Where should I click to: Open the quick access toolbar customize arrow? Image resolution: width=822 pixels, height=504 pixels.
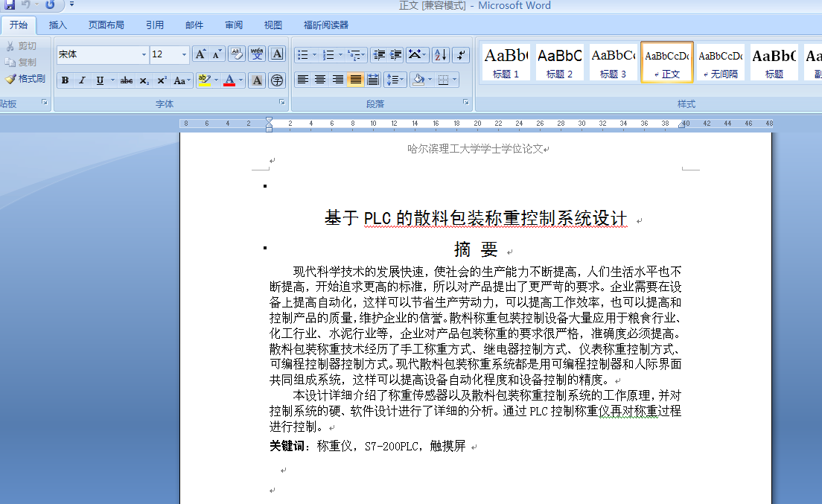(x=71, y=4)
